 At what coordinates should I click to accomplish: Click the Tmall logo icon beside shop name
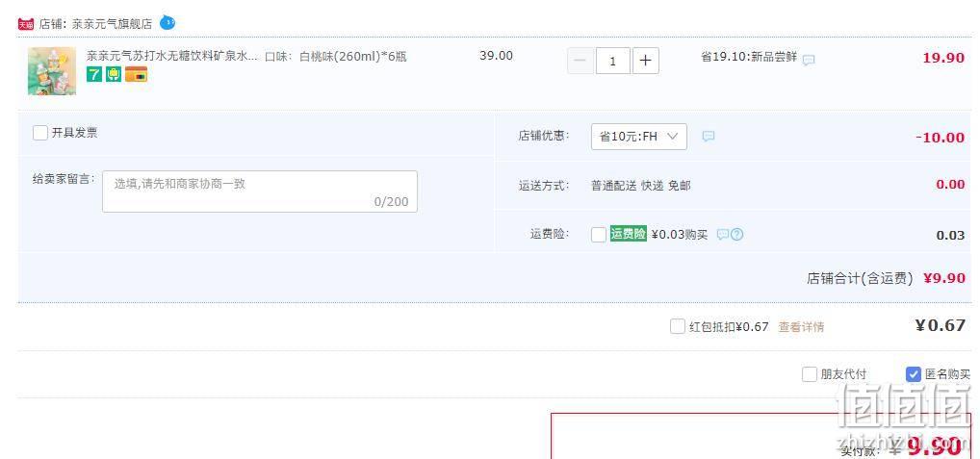25,24
